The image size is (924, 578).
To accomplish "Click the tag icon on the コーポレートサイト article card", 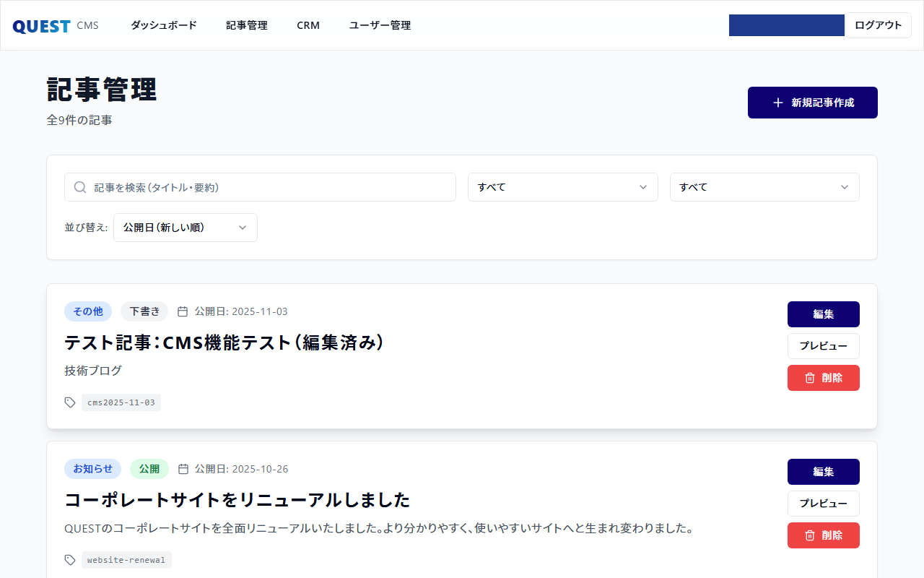I will [69, 559].
